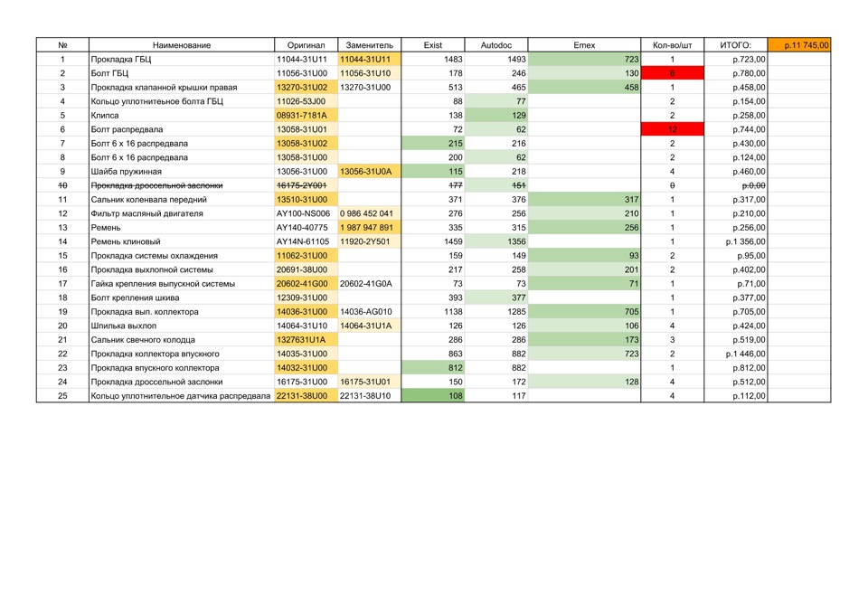
Task: Click the total р.744,00
Action: pos(736,129)
